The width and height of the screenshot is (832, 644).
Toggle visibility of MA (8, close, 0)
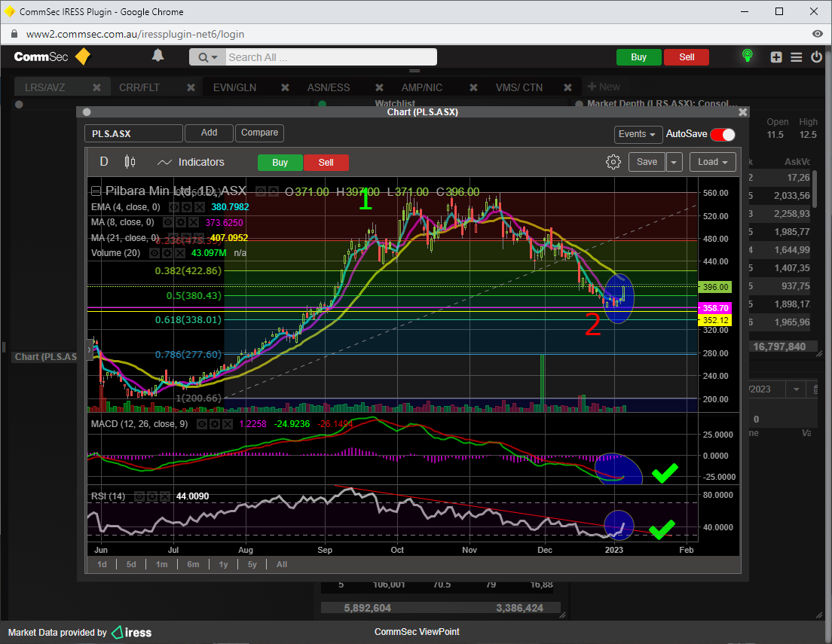click(167, 223)
